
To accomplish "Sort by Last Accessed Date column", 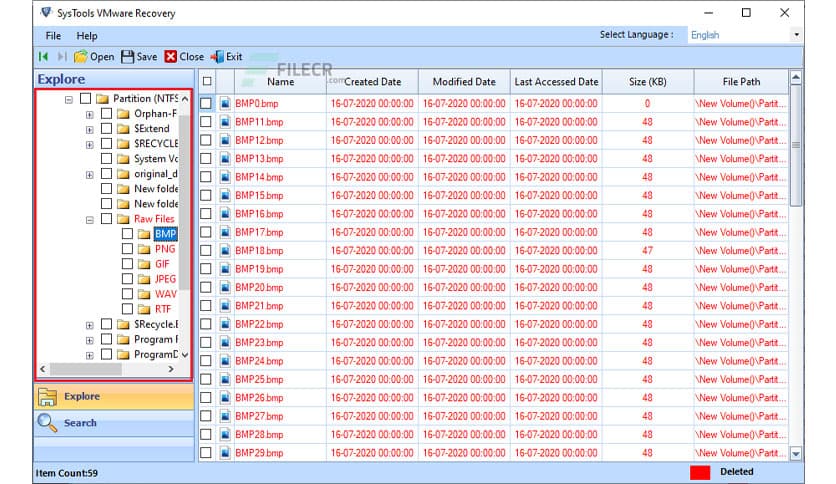I will pos(556,82).
